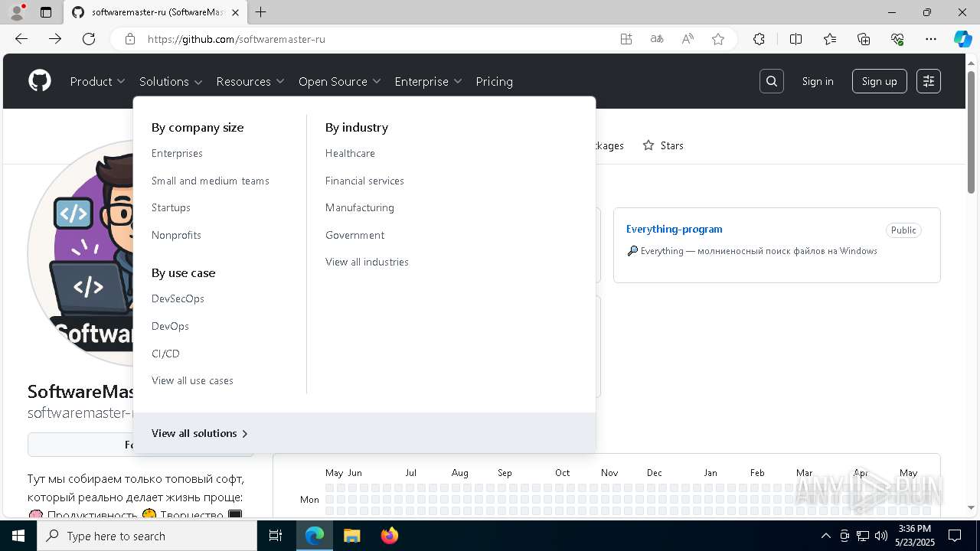980x551 pixels.
Task: Open collections icon in toolbar
Action: [864, 39]
